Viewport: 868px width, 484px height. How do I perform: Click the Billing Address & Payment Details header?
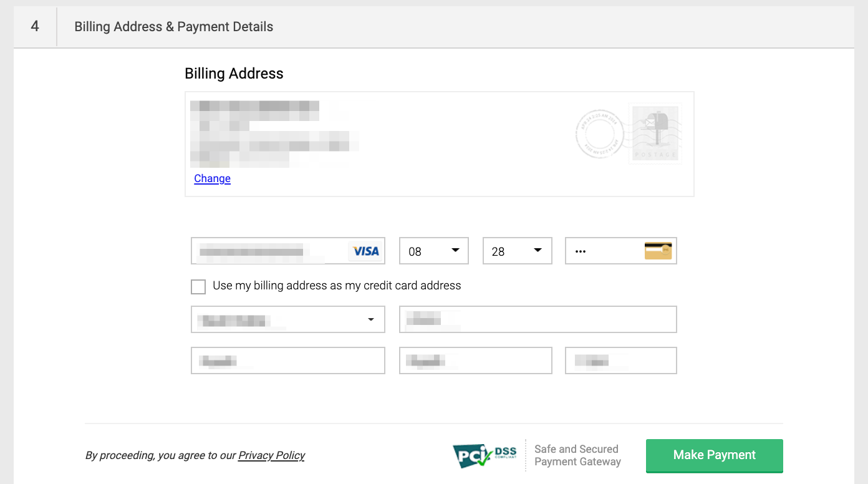pos(173,27)
